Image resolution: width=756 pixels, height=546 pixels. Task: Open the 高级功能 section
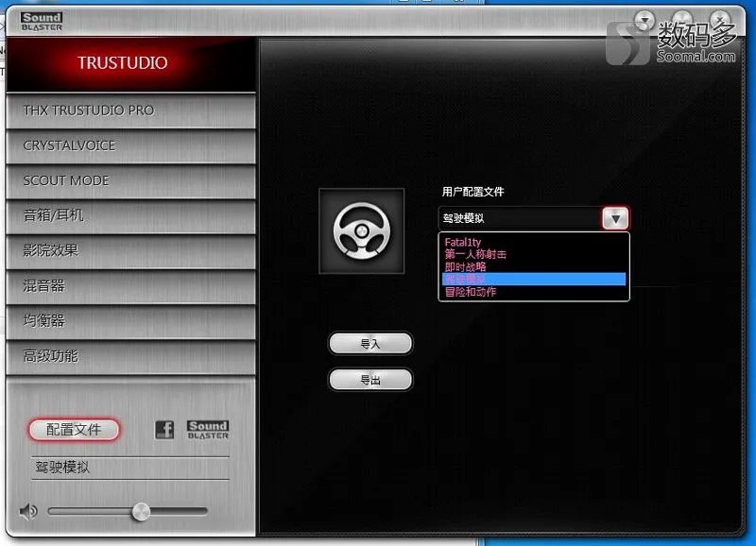(130, 357)
